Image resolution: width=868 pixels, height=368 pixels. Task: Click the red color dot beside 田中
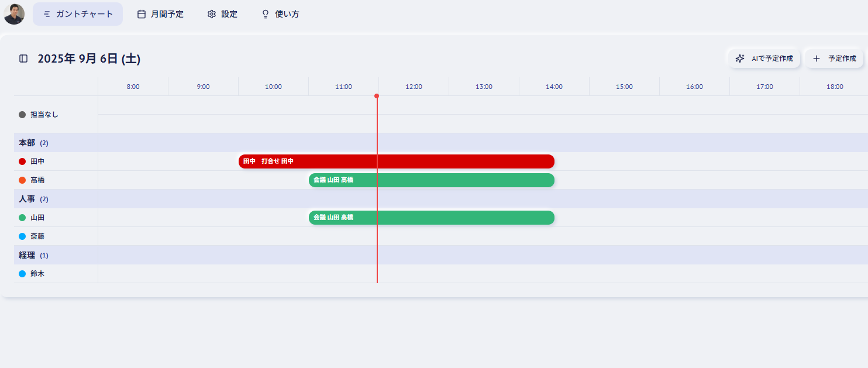click(22, 161)
